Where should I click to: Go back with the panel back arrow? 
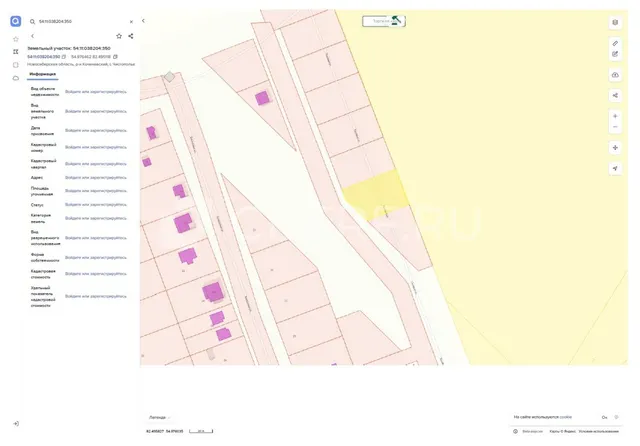pyautogui.click(x=33, y=36)
